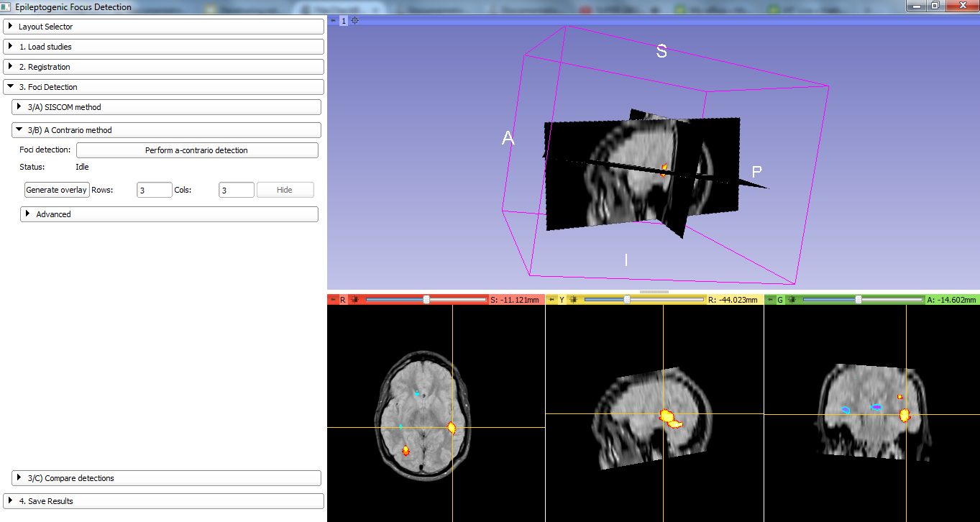Center the 3D view with crosshair icon
This screenshot has height=522, width=980.
pyautogui.click(x=354, y=21)
